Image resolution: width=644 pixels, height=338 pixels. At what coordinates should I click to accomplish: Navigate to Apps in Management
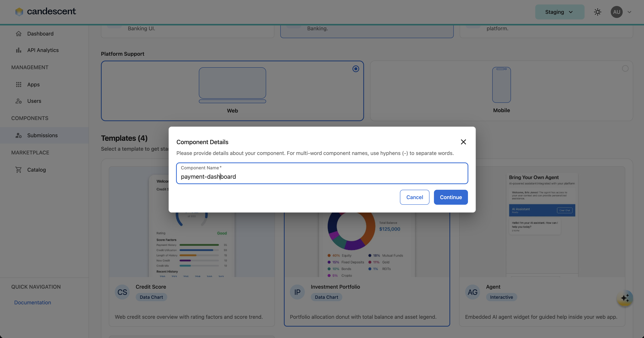pos(44,84)
